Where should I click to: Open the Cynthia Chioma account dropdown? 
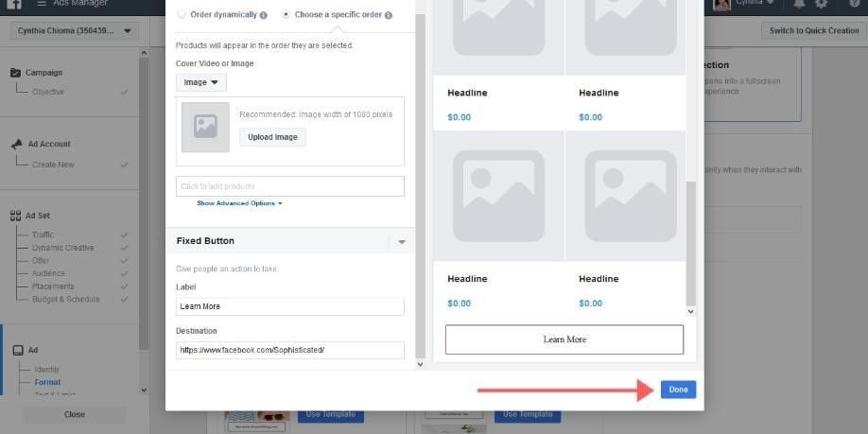(x=74, y=31)
